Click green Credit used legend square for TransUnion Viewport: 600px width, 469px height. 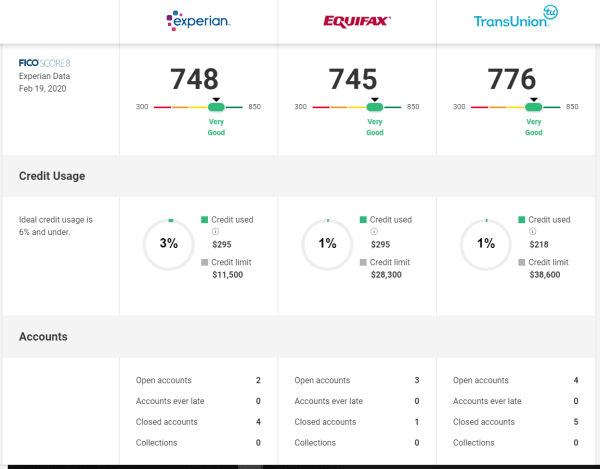522,220
